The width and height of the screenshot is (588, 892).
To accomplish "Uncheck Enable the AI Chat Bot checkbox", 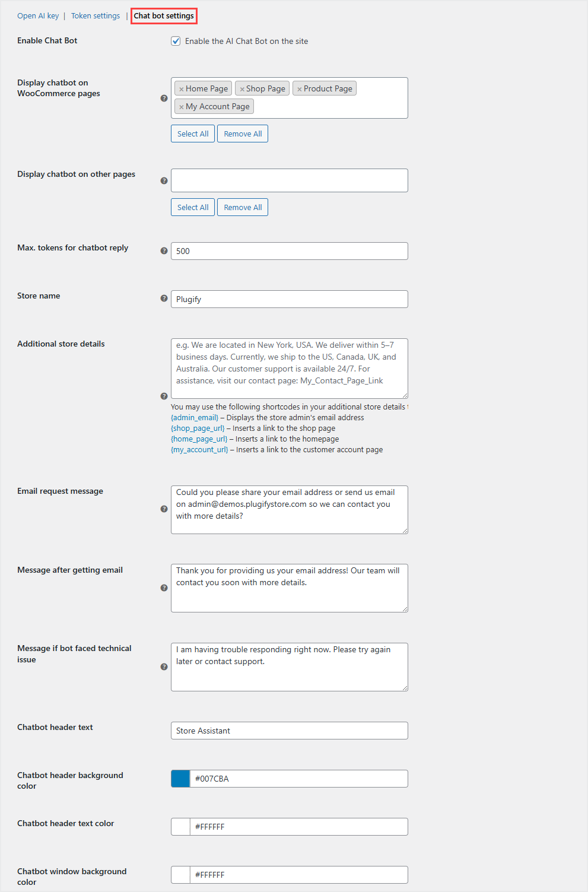I will tap(176, 41).
